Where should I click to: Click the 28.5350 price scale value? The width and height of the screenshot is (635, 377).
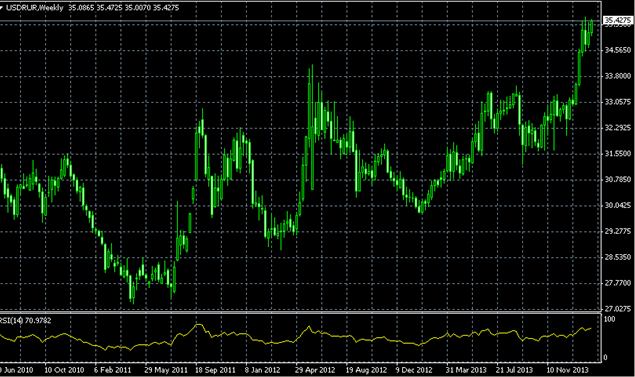618,257
